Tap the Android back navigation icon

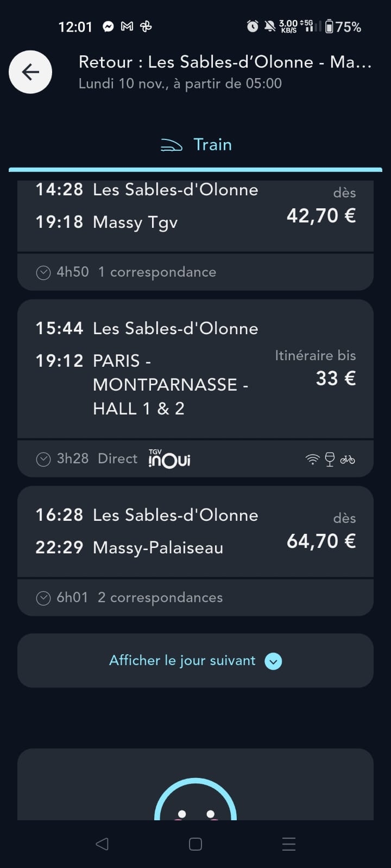[102, 844]
